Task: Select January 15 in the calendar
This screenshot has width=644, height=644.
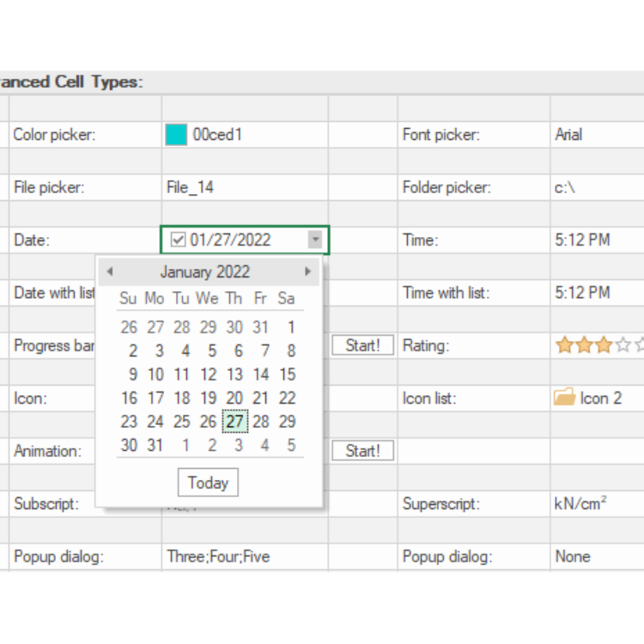Action: [287, 374]
